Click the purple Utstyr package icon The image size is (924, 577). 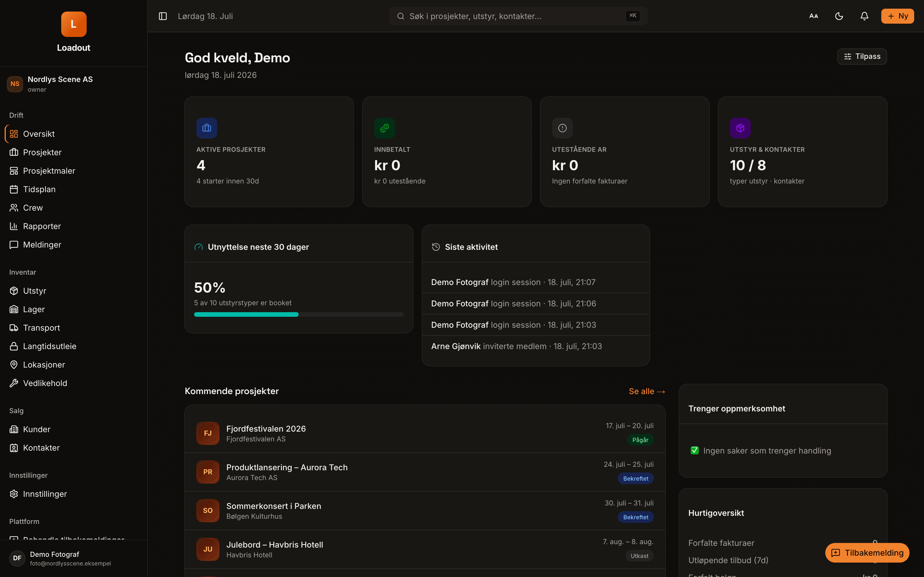[x=740, y=128]
